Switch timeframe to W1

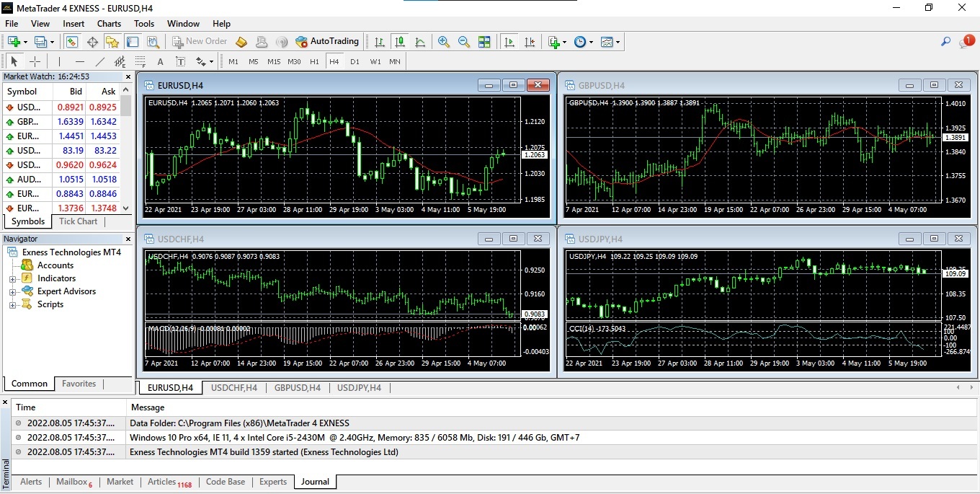click(375, 61)
